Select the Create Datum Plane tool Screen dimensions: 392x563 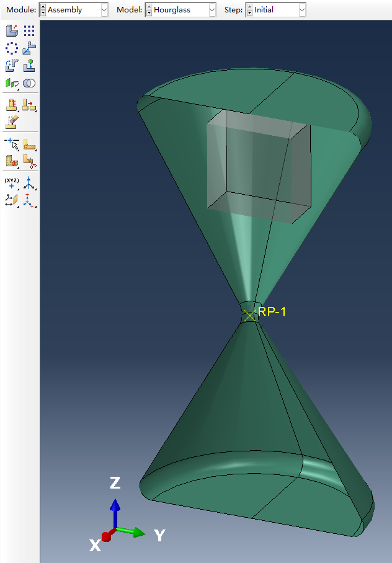click(12, 200)
